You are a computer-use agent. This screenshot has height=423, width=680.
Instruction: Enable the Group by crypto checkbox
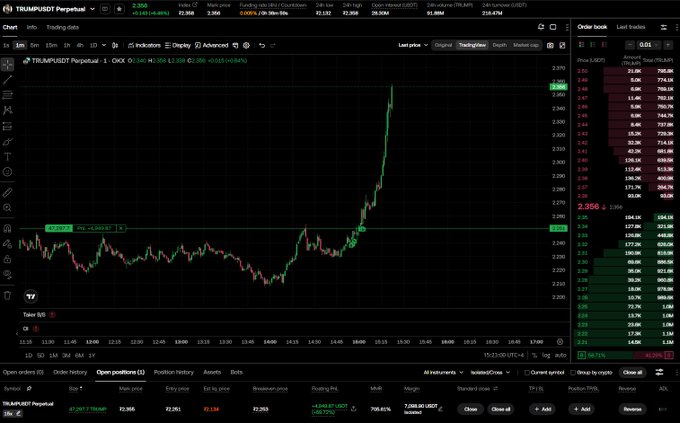(x=573, y=372)
